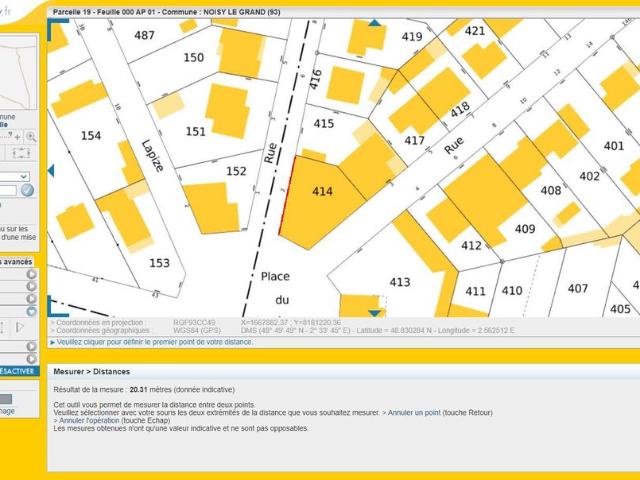Click the 'Place' label on map

click(275, 277)
